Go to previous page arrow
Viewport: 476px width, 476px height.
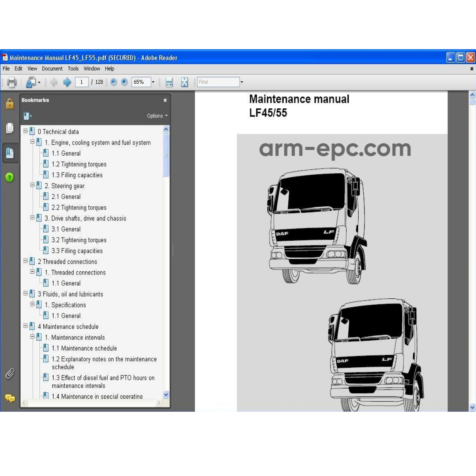pyautogui.click(x=54, y=82)
